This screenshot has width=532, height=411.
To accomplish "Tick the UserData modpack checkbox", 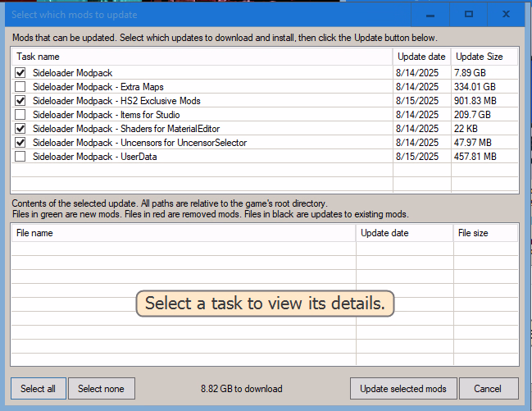I will (20, 157).
